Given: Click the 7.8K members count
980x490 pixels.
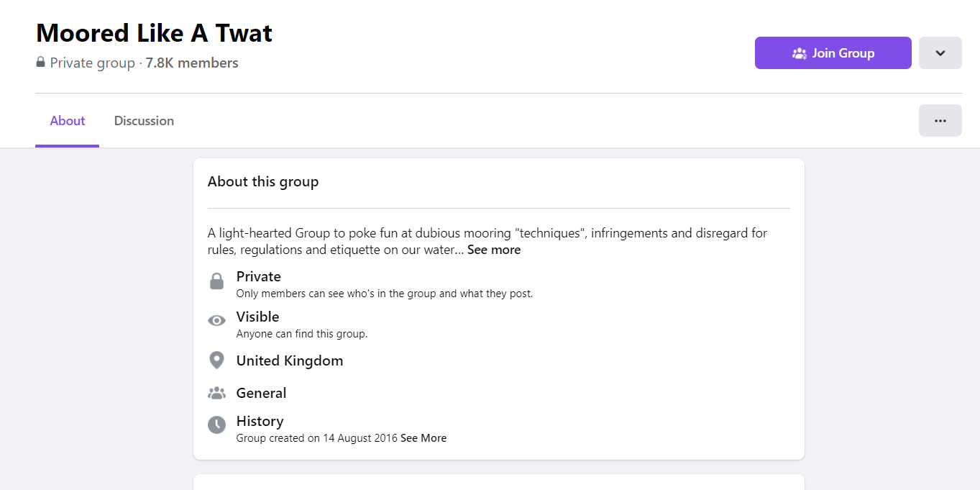Looking at the screenshot, I should pyautogui.click(x=192, y=63).
